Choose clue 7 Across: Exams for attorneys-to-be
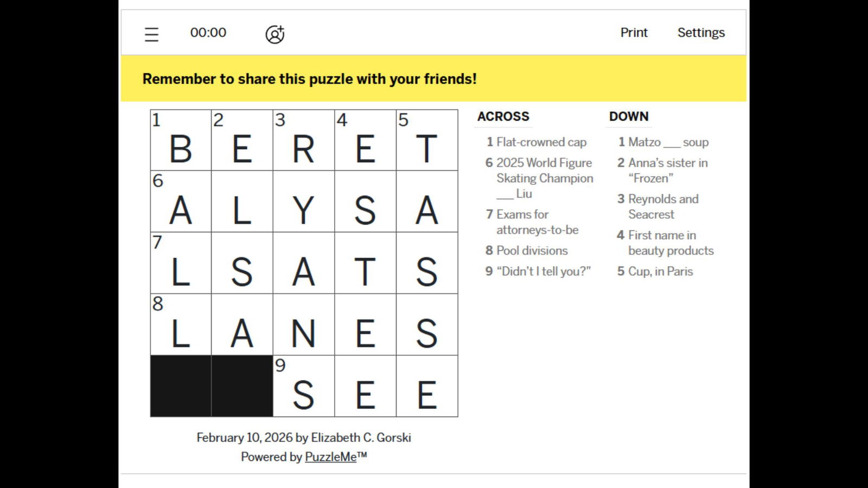The image size is (868, 488). pos(537,222)
